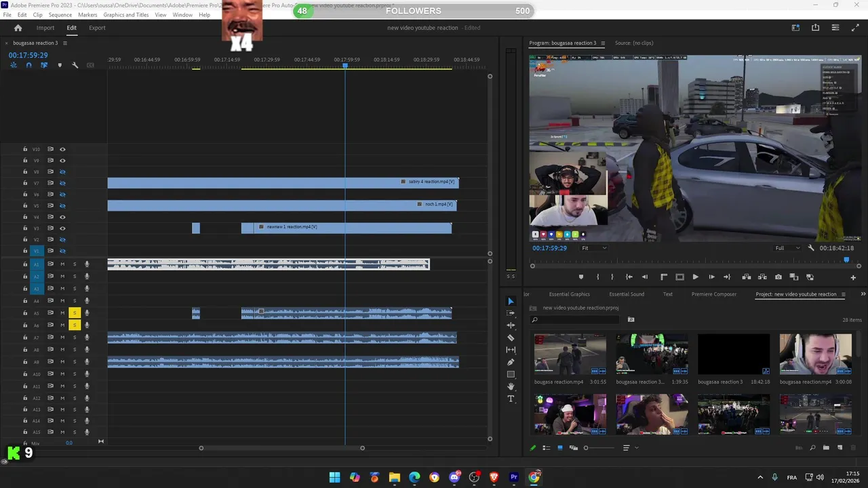
Task: Adjust project thumbnail zoom slider
Action: tap(586, 448)
